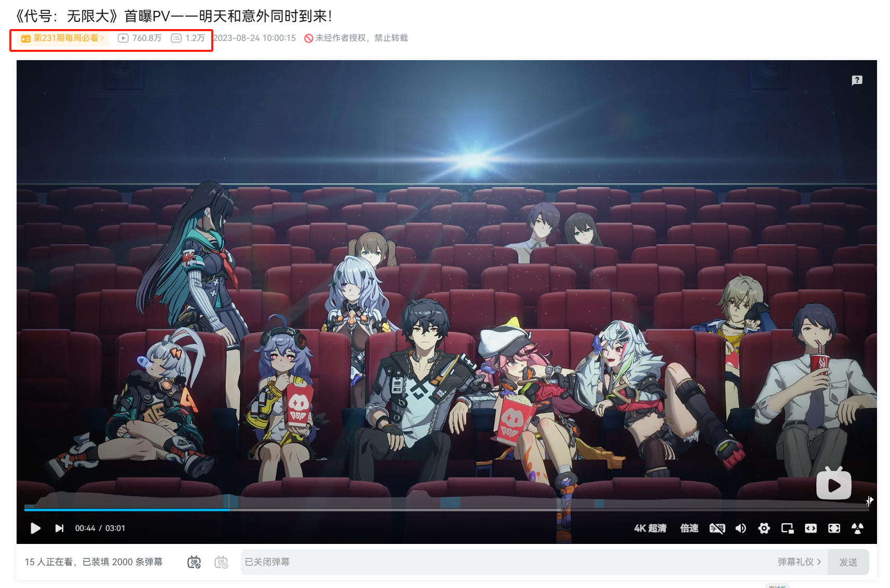Image resolution: width=890 pixels, height=588 pixels.
Task: Switch to wide-screen player mode
Action: click(x=811, y=528)
